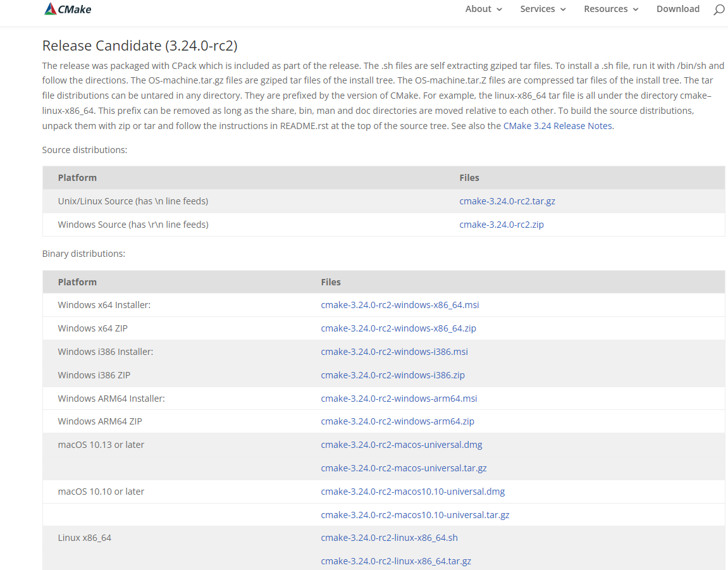Select the 'Binary distributions:' label
Viewport: 728px width, 570px height.
coord(83,254)
